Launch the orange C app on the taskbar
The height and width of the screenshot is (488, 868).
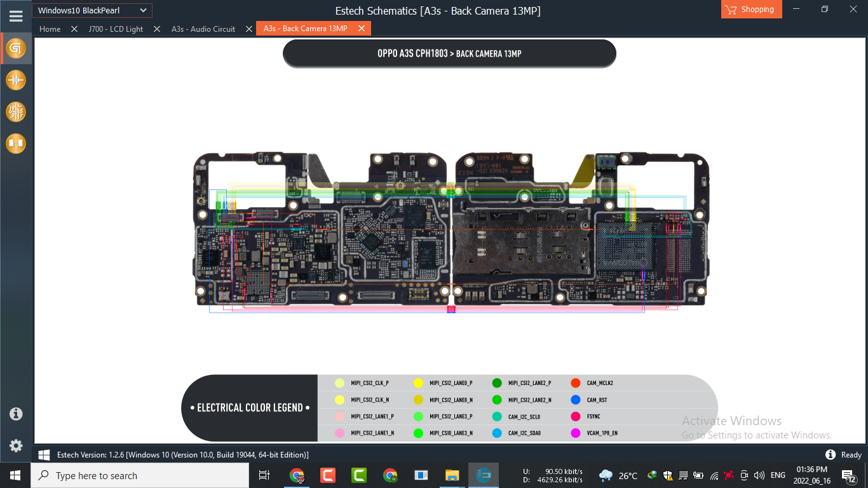(328, 475)
